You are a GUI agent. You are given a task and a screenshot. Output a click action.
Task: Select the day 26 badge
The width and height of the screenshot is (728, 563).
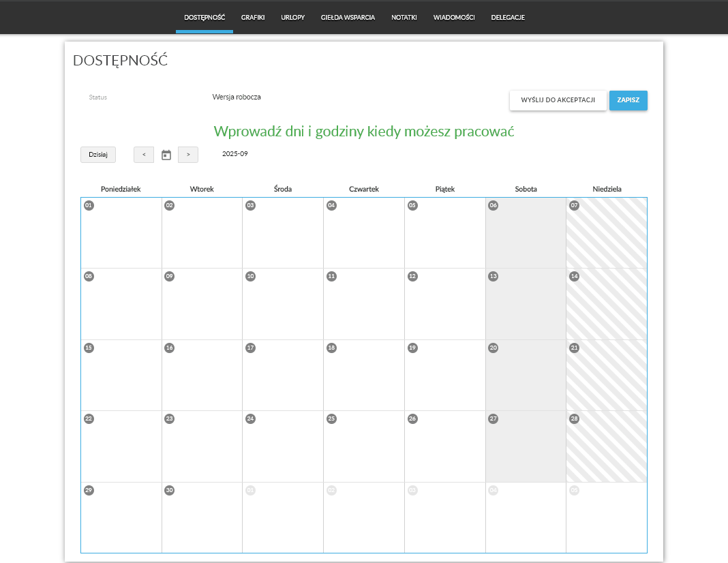412,419
